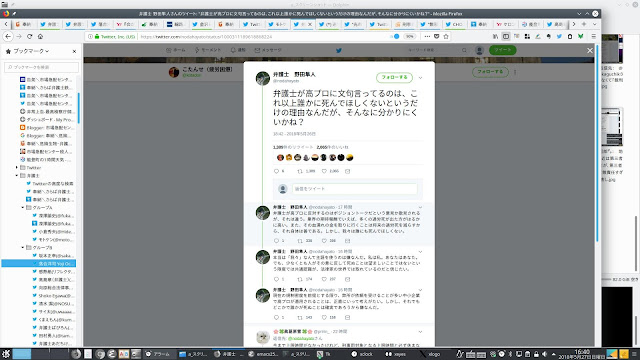Image resolution: width=640 pixels, height=360 pixels.
Task: Collapse the グループB bookmark folder
Action: [x=23, y=248]
